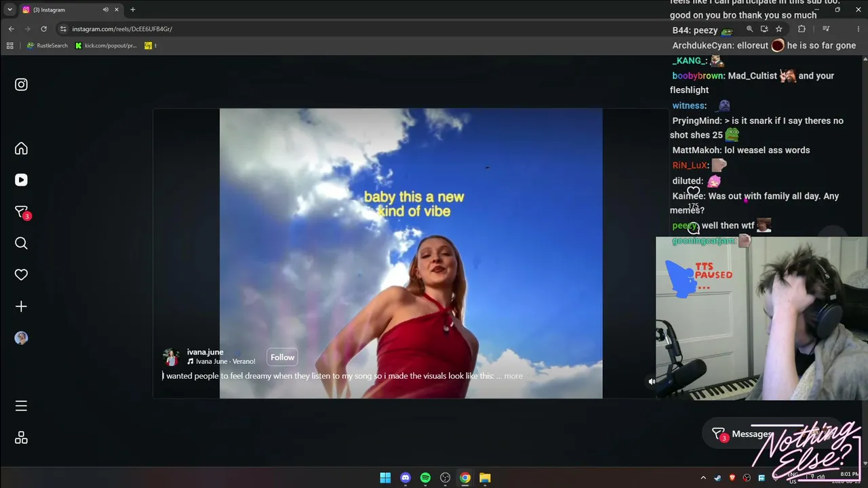Open ivana.june profile name link
The width and height of the screenshot is (868, 488).
coord(205,352)
